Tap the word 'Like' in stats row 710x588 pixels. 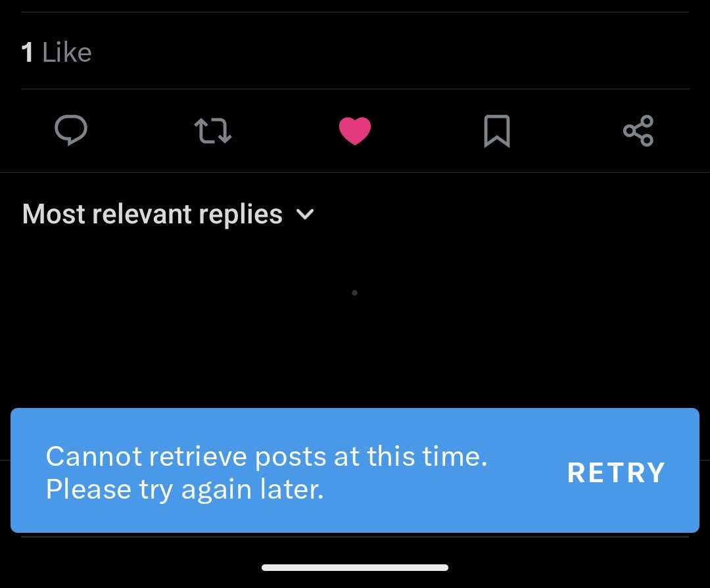67,52
